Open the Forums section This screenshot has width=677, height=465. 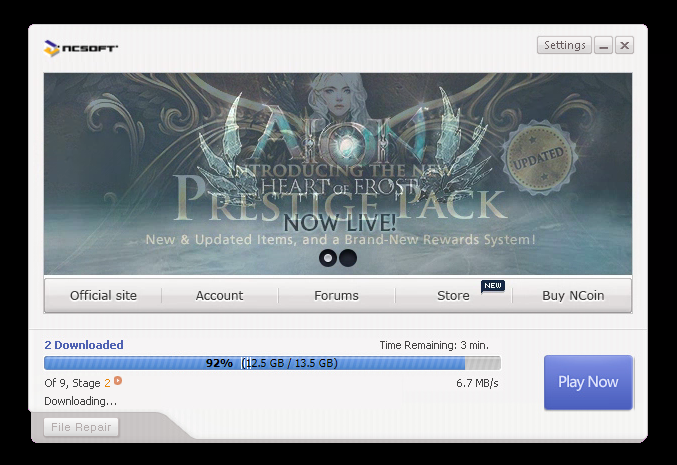pos(336,296)
